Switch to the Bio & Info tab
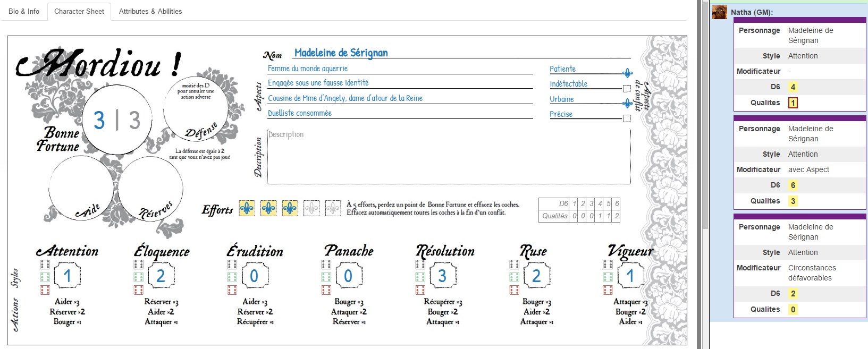This screenshot has height=349, width=868. (24, 11)
